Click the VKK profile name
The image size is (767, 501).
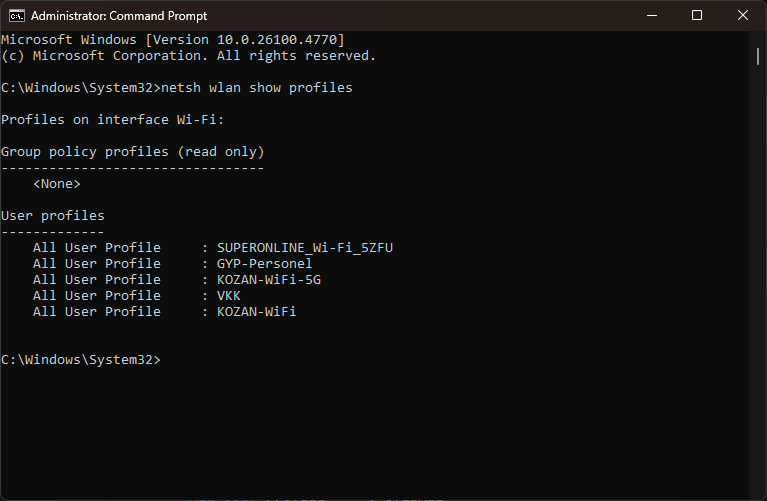click(228, 295)
